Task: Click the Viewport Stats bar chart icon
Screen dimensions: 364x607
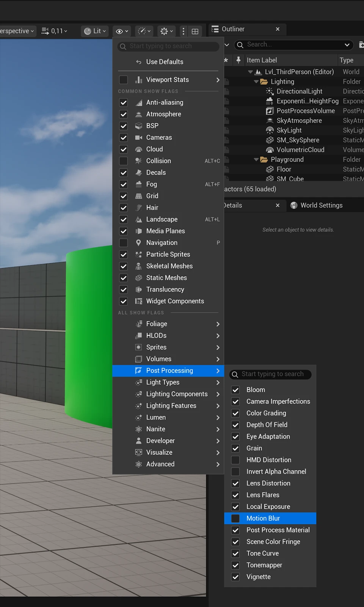Action: (x=139, y=80)
